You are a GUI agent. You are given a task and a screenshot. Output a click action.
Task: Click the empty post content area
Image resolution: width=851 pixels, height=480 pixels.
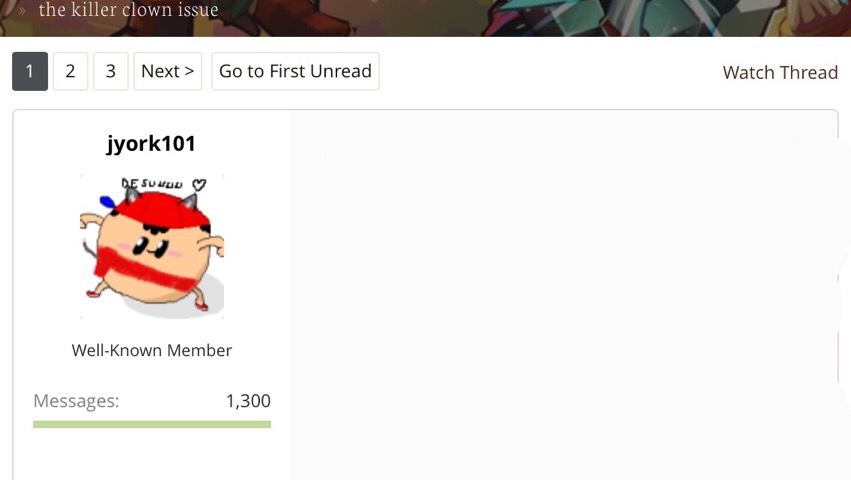564,295
